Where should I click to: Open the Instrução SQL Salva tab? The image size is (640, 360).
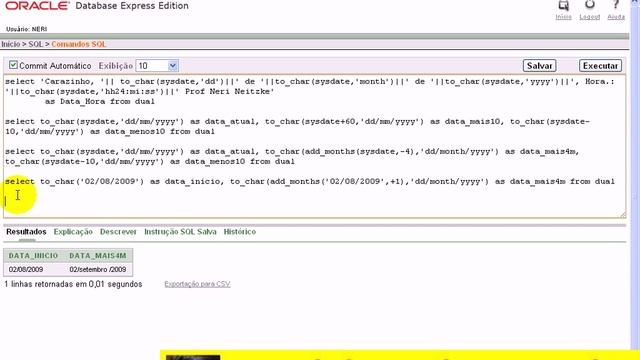pyautogui.click(x=180, y=232)
